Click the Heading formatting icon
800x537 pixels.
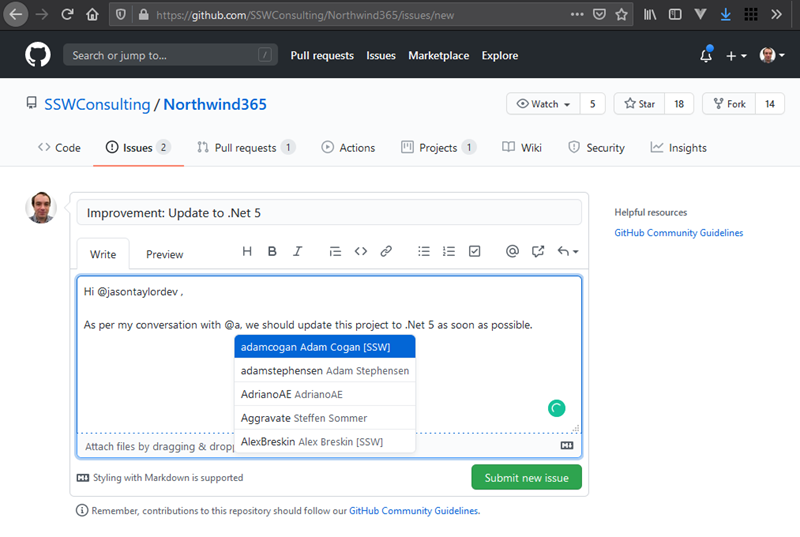tap(247, 252)
